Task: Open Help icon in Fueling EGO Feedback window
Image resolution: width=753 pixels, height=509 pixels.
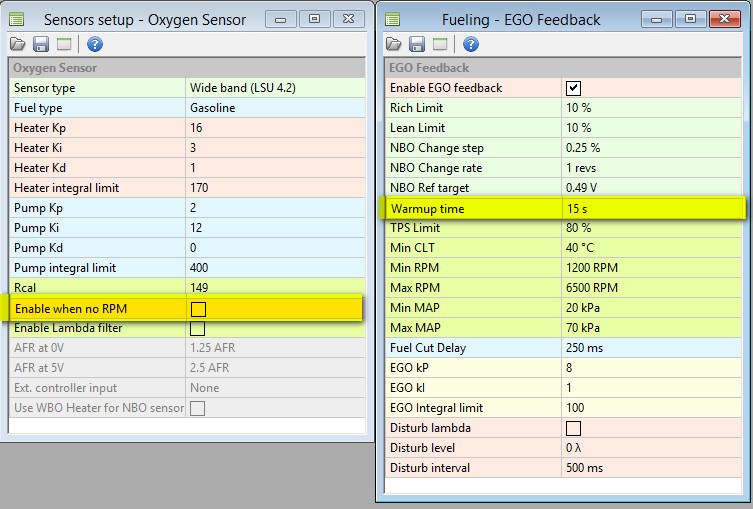Action: tap(471, 44)
